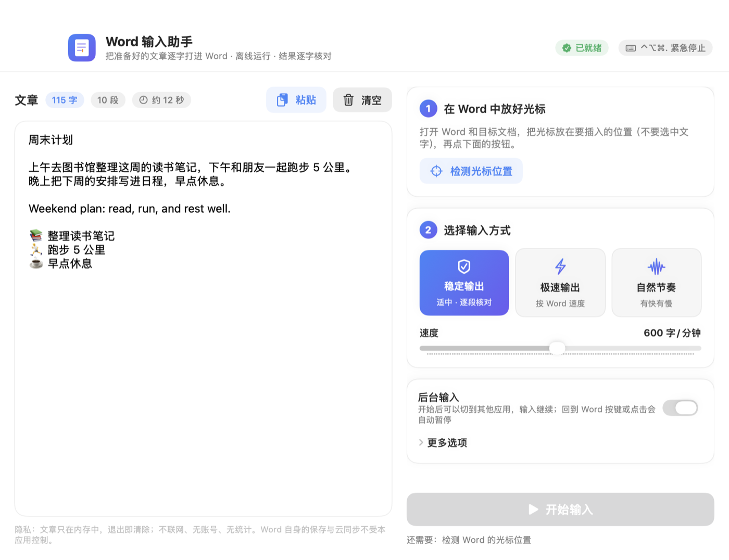Image resolution: width=729 pixels, height=560 pixels.
Task: Click the line 晚上把下周的安排写进日程
Action: point(128,181)
